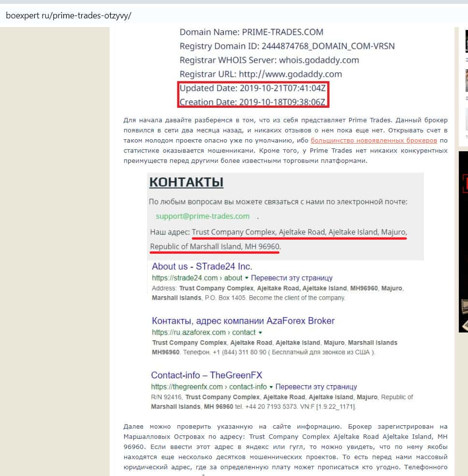The image size is (468, 476).
Task: Click the phone number +1 (844) 311 80 90
Action: point(240,352)
